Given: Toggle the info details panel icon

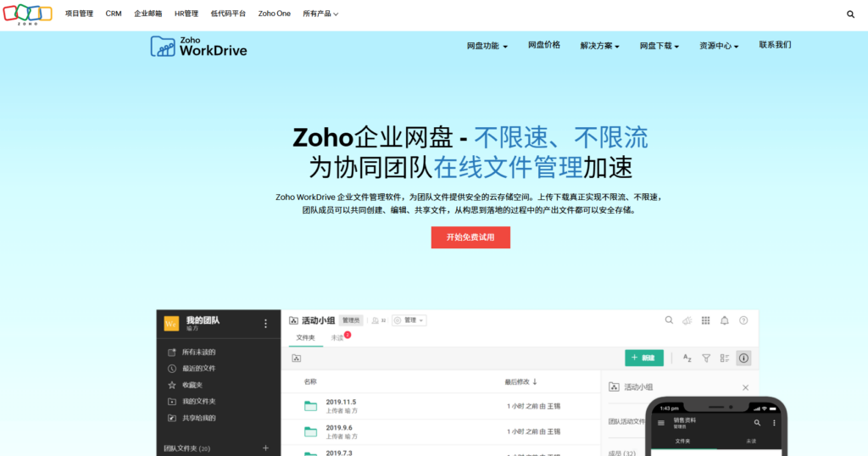Looking at the screenshot, I should (743, 359).
